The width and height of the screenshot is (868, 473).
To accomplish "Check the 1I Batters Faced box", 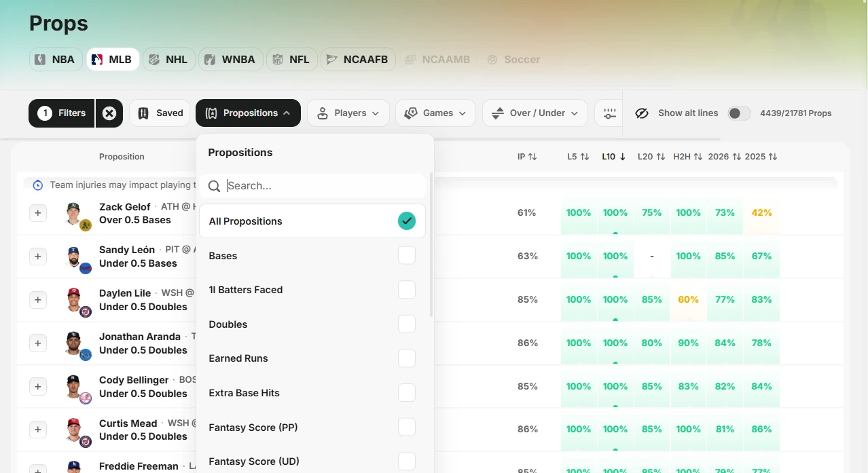I will 407,290.
